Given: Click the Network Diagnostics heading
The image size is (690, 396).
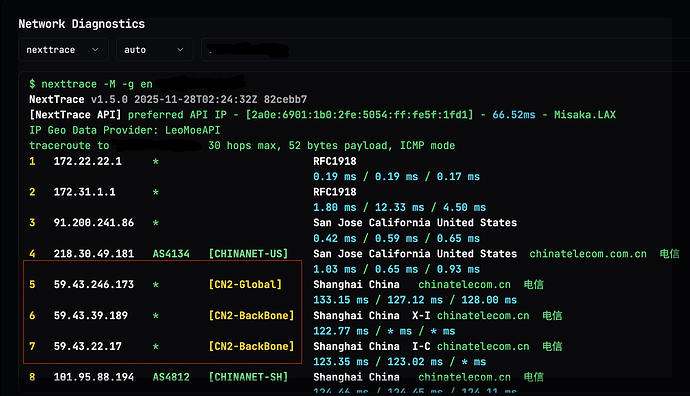Looking at the screenshot, I should (x=81, y=24).
